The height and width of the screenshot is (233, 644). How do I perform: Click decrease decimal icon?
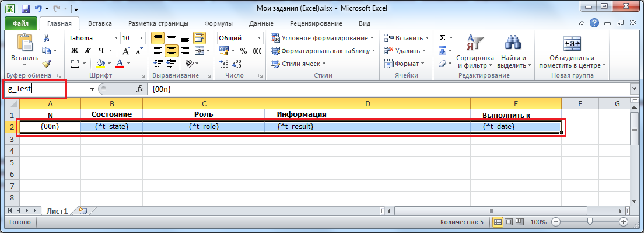tap(237, 64)
